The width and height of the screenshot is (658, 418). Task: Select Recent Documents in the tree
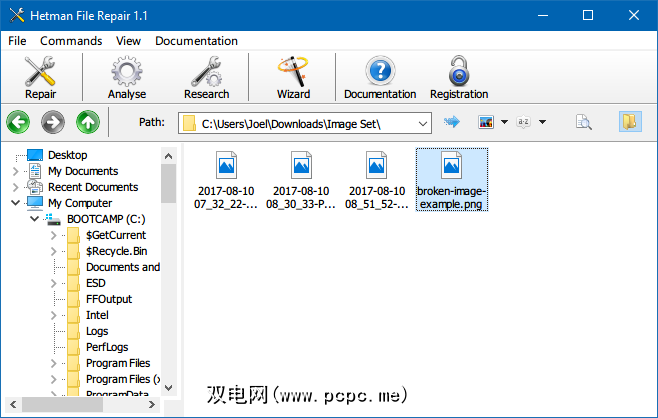[93, 187]
